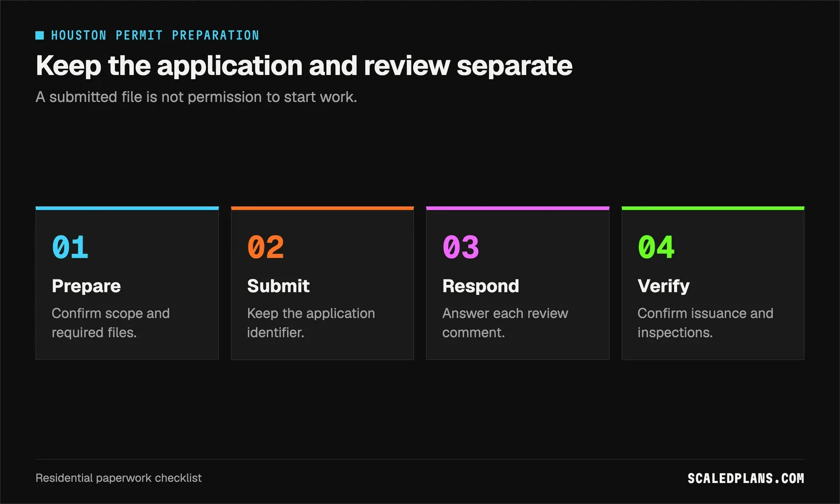This screenshot has height=504, width=840.
Task: Click the headline 'Keep the application and review separate'
Action: [304, 66]
